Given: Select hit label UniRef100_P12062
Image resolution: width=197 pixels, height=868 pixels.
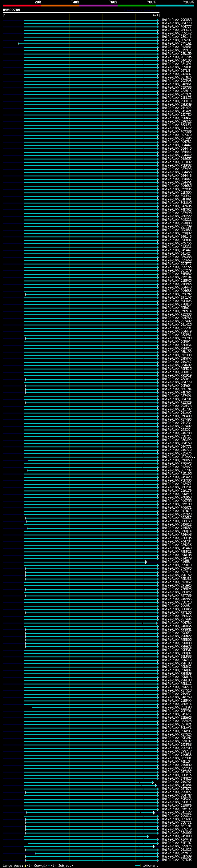Looking at the screenshot, I should (177, 582).
